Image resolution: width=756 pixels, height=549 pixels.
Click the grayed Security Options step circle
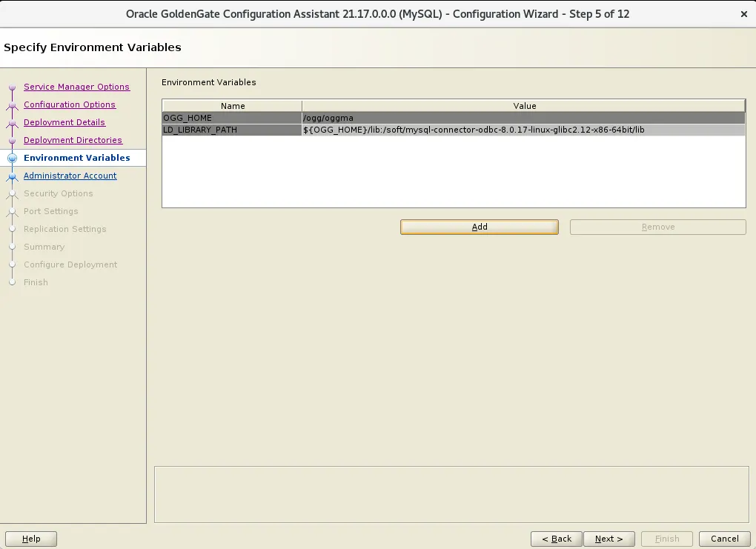click(x=12, y=193)
